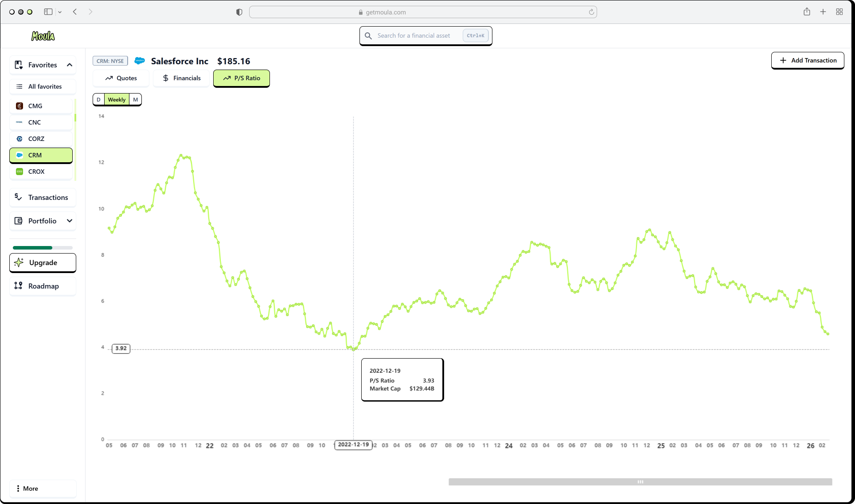
Task: Click the Upgrade button
Action: (43, 262)
